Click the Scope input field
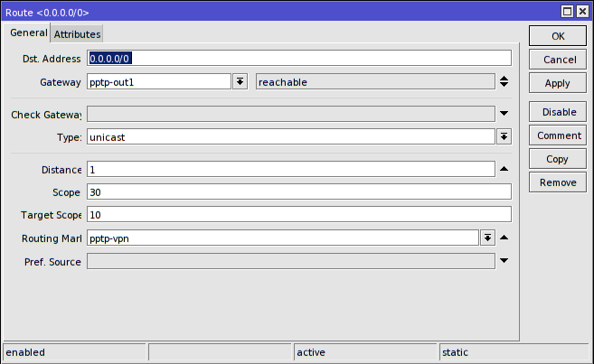 click(x=298, y=192)
